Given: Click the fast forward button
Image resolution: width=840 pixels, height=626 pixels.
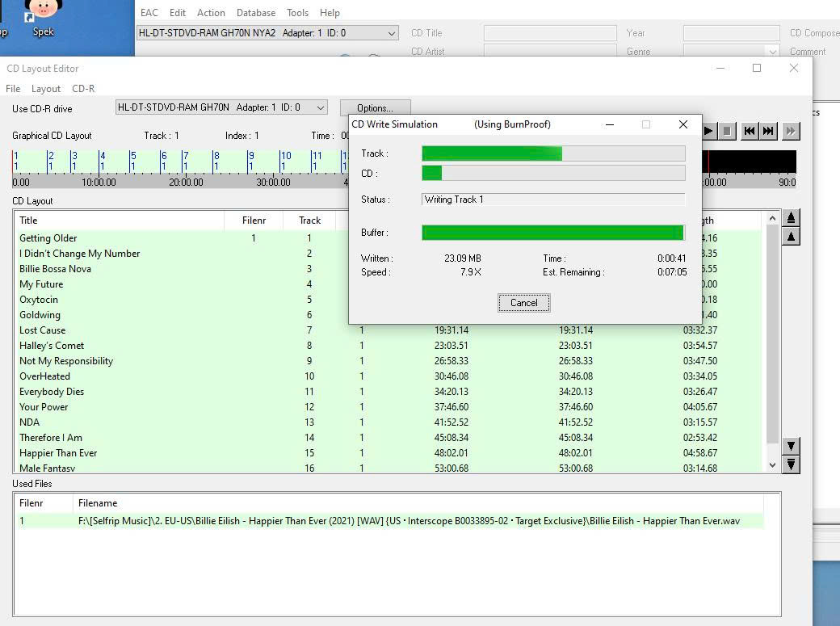Looking at the screenshot, I should pyautogui.click(x=791, y=131).
